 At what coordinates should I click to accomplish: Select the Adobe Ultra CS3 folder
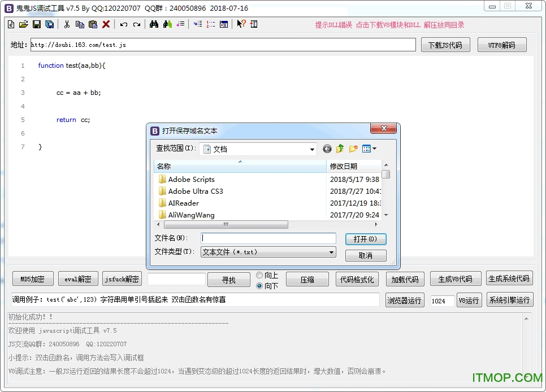(196, 191)
